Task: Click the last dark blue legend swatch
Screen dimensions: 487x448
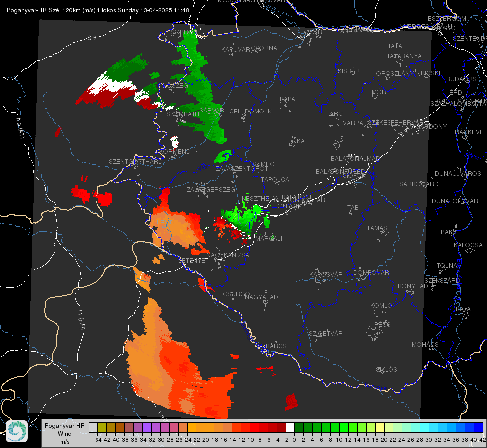Action: click(479, 427)
